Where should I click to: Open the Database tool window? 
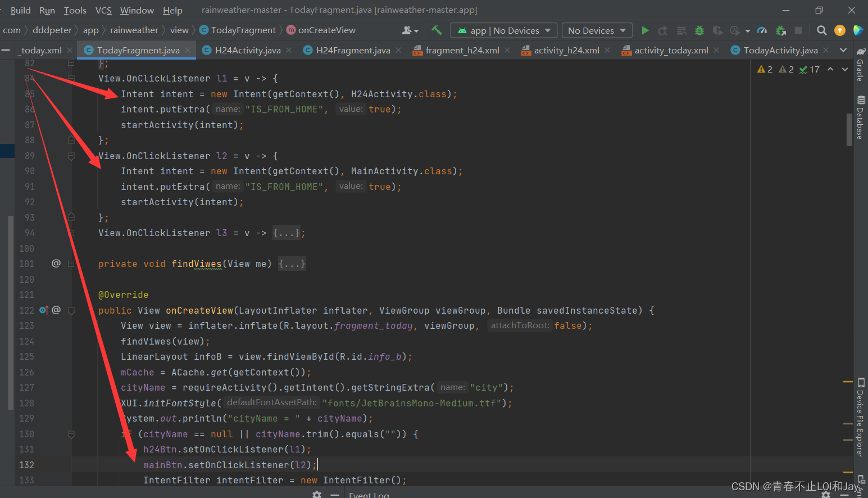pyautogui.click(x=860, y=117)
